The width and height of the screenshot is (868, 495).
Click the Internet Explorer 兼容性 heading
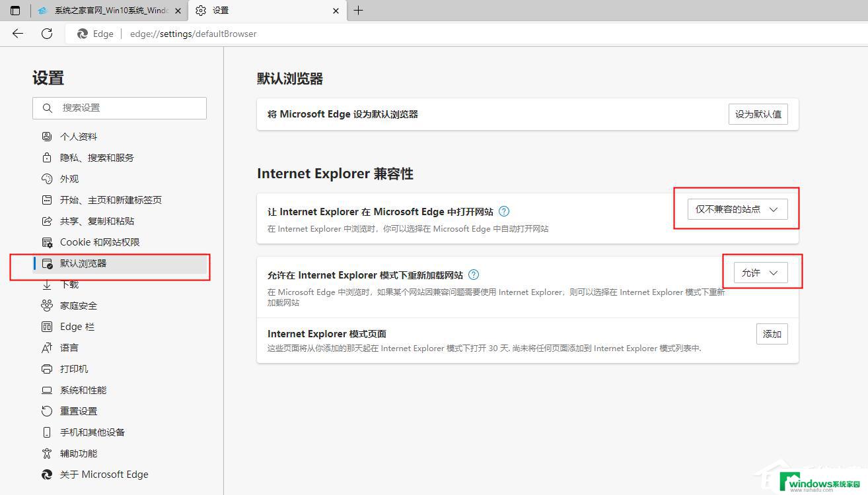335,174
